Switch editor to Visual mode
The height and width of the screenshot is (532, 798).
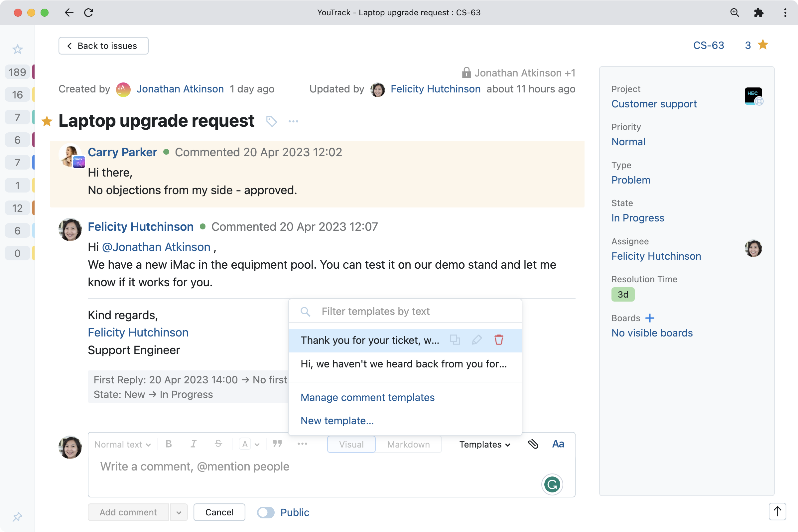click(x=351, y=445)
